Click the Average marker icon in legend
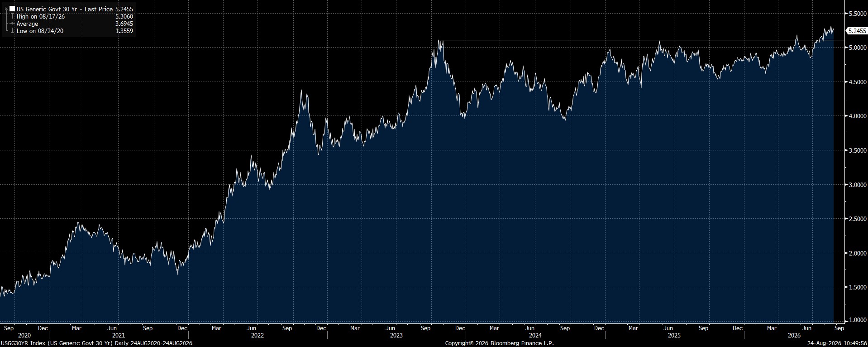The image size is (868, 347). click(x=12, y=24)
